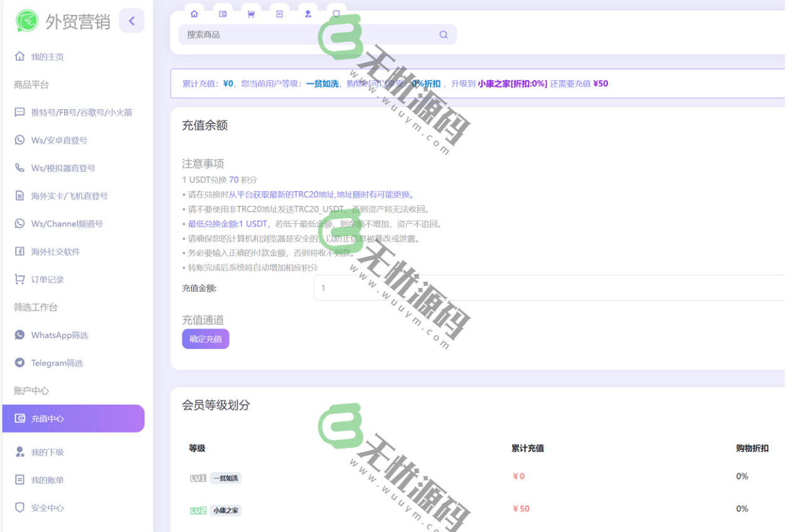This screenshot has width=788, height=532.
Task: Click the 确定充值 button
Action: 205,338
